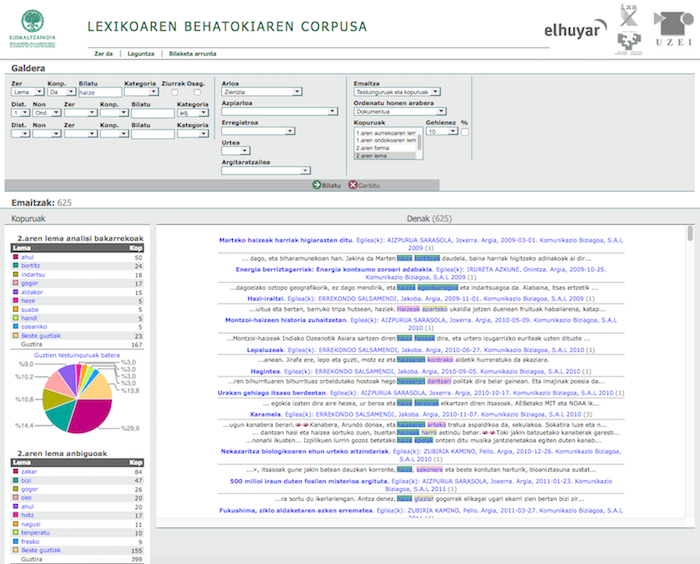Open the Arloa dropdown showing Zientzia
This screenshot has height=564, width=700.
pos(261,92)
